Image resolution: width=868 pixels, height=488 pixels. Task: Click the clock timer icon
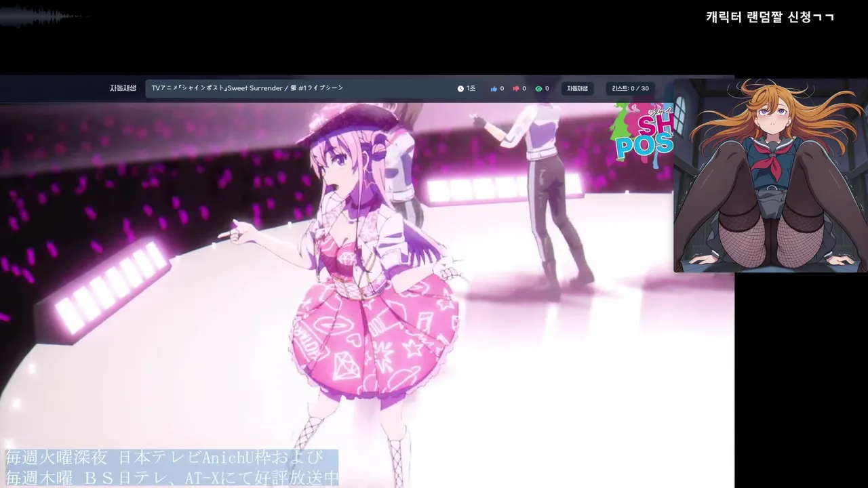[x=460, y=89]
